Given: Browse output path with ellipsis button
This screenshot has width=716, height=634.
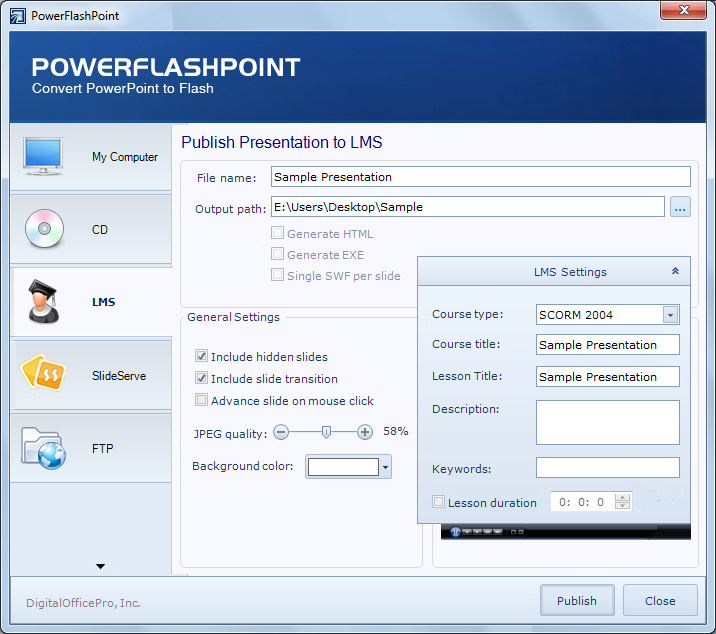Looking at the screenshot, I should click(680, 207).
